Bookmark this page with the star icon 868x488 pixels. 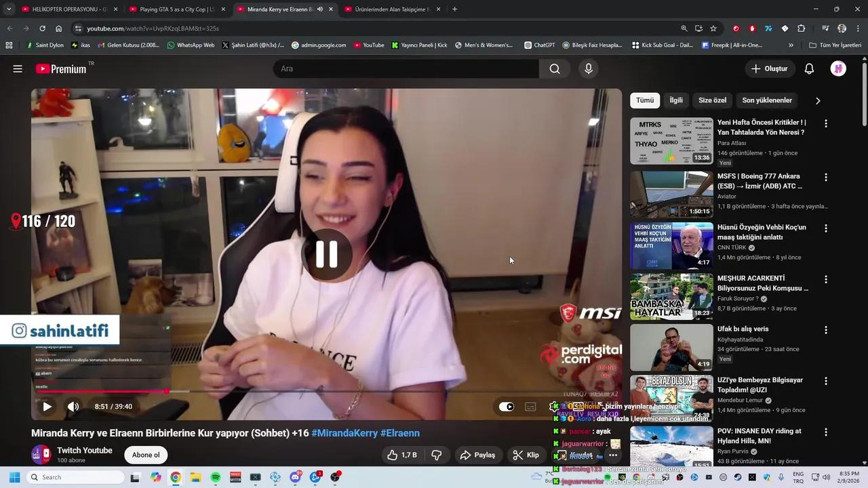pyautogui.click(x=713, y=28)
